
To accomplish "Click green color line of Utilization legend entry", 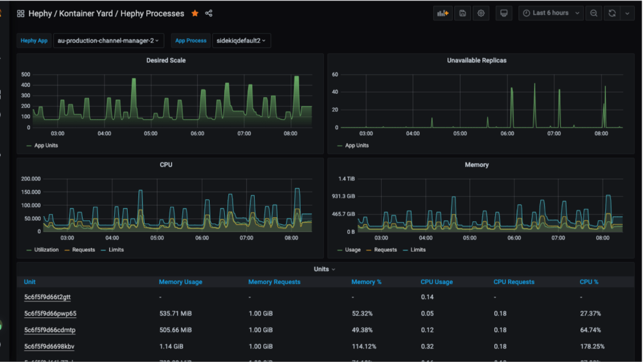I will [x=29, y=250].
